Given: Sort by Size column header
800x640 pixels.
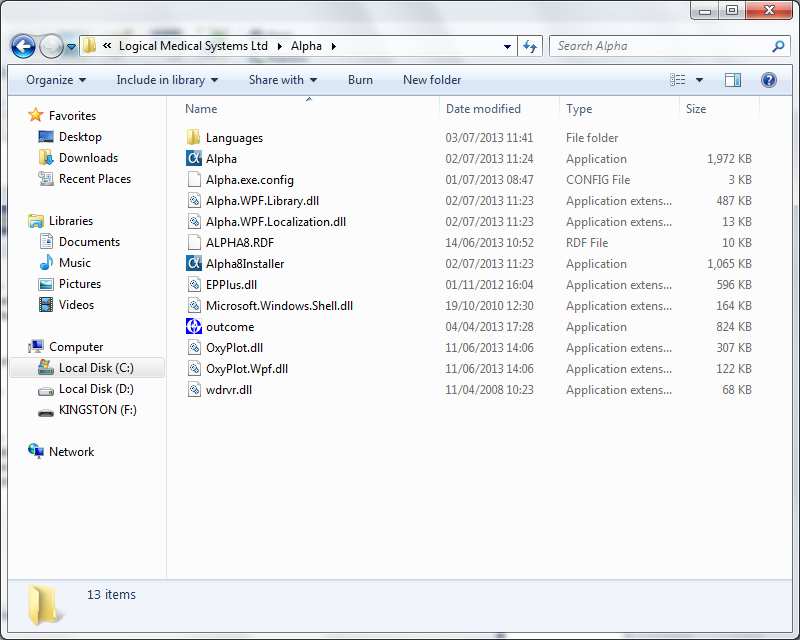Looking at the screenshot, I should pyautogui.click(x=696, y=109).
